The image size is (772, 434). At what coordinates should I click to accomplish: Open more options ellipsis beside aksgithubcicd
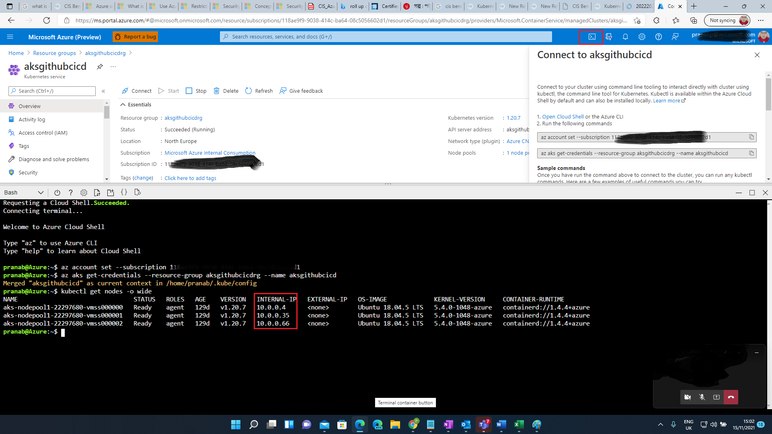click(x=113, y=67)
